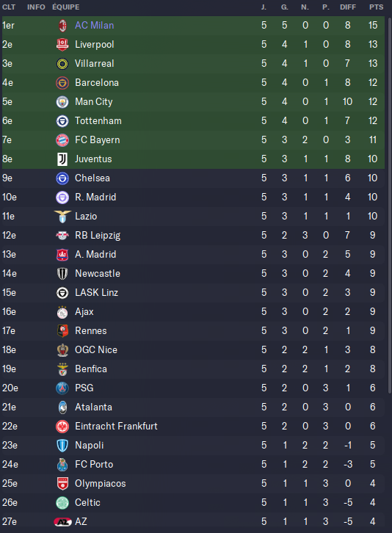Click the AZ red logo icon

tap(62, 522)
